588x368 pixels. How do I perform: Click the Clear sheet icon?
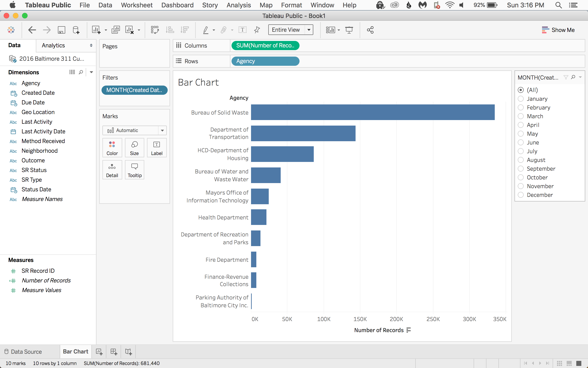click(130, 30)
